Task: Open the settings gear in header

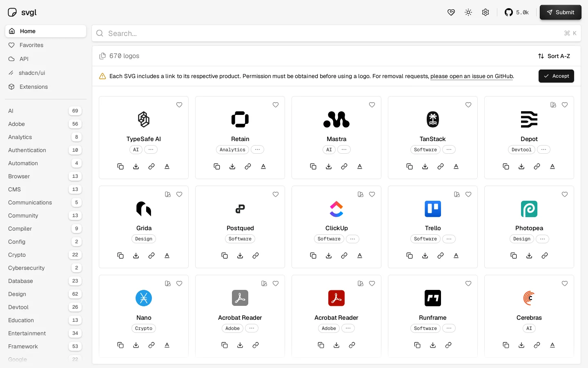Action: 486,12
